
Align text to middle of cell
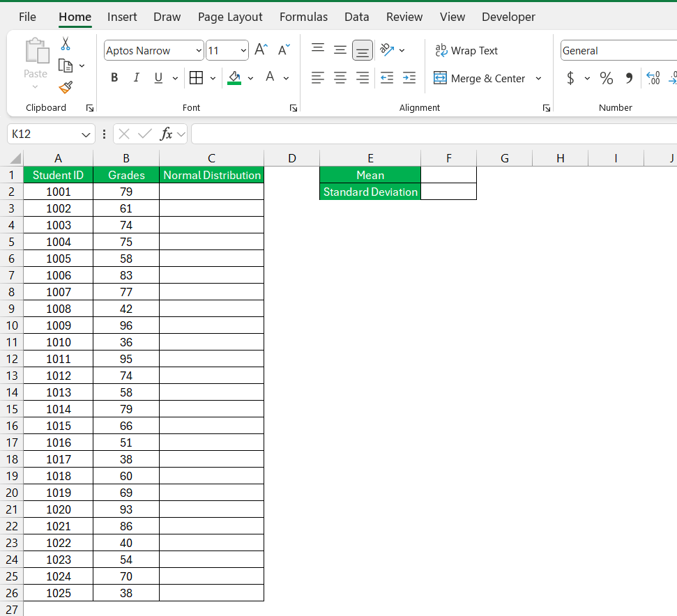[x=340, y=50]
